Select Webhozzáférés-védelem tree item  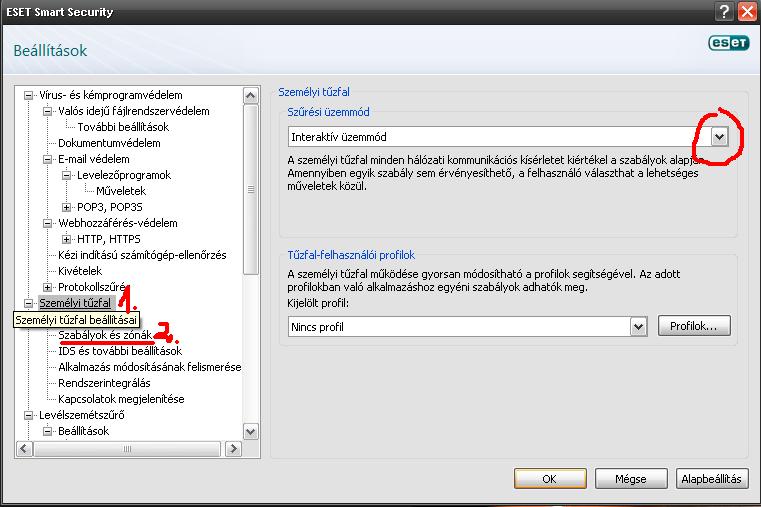pyautogui.click(x=118, y=223)
